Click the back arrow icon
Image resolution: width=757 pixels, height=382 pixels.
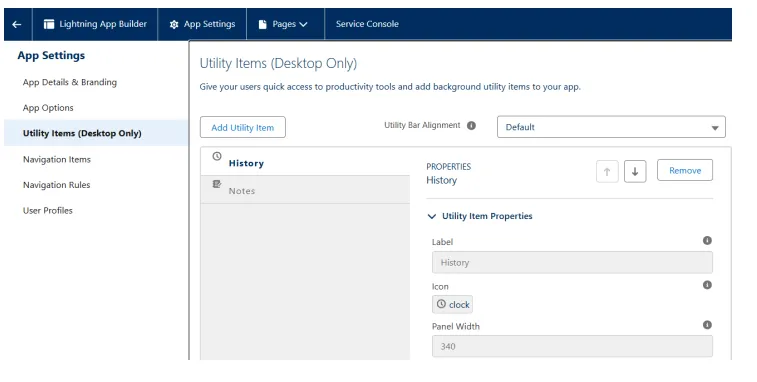tap(17, 24)
